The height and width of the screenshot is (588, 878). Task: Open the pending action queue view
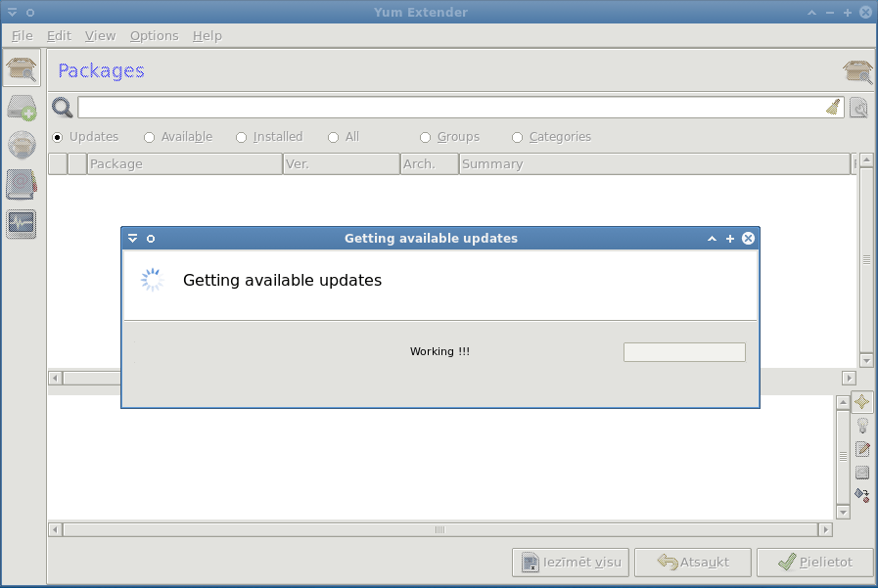point(22,108)
